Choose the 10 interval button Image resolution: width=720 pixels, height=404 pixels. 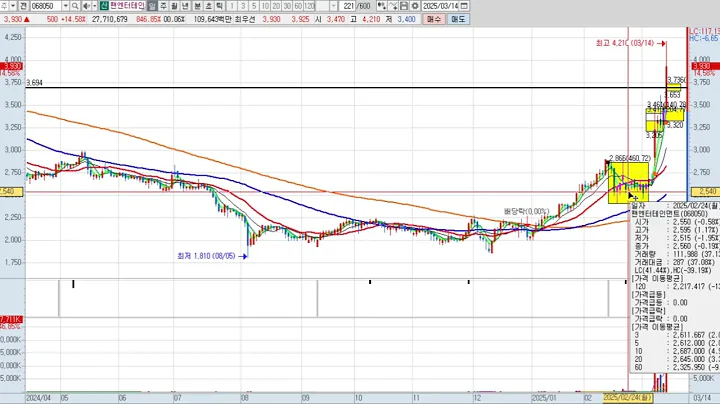[x=265, y=6]
